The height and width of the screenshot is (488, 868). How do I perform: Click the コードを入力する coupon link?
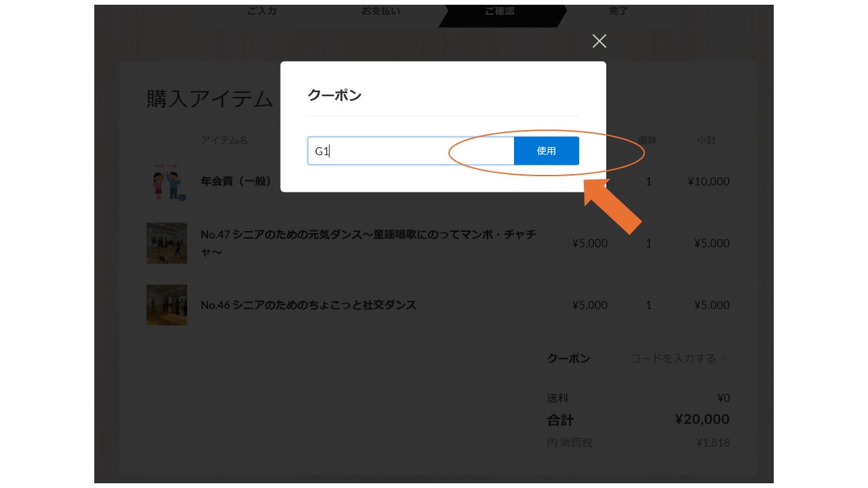pyautogui.click(x=672, y=359)
